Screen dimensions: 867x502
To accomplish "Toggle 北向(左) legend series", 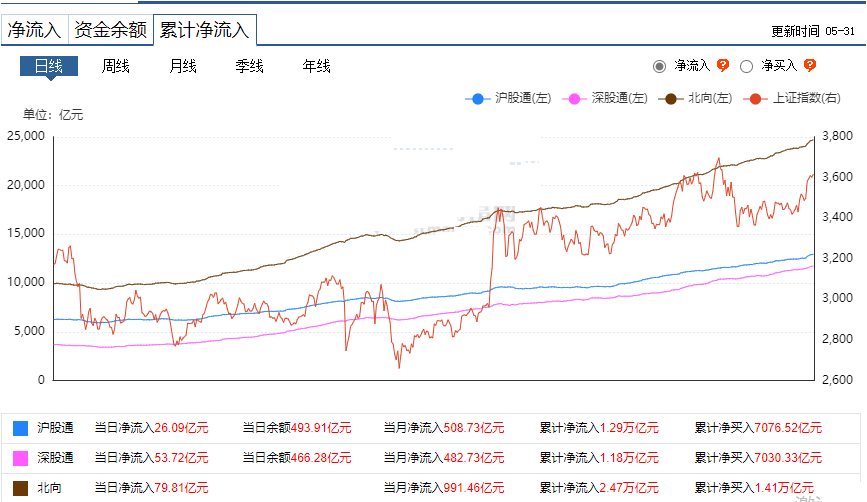I will coord(695,98).
